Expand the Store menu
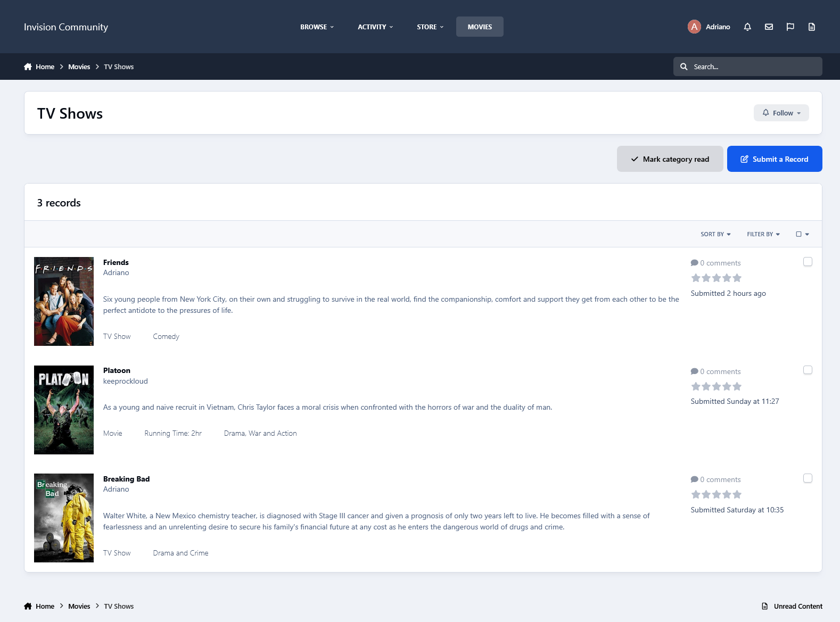840x622 pixels. (430, 27)
